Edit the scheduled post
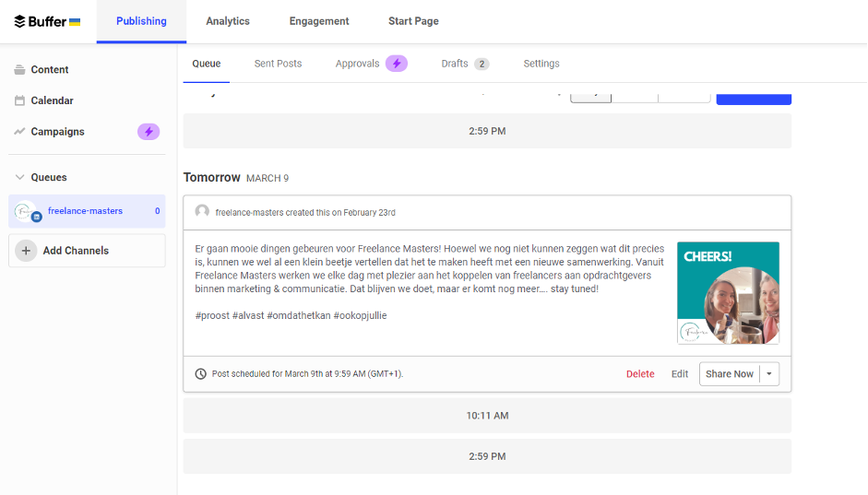This screenshot has width=868, height=495. (x=679, y=374)
